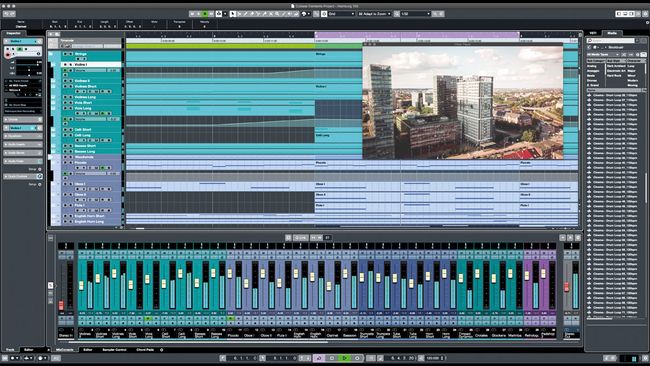Open the Adapt to Zoom dropdown
This screenshot has height=366, width=650.
point(374,14)
